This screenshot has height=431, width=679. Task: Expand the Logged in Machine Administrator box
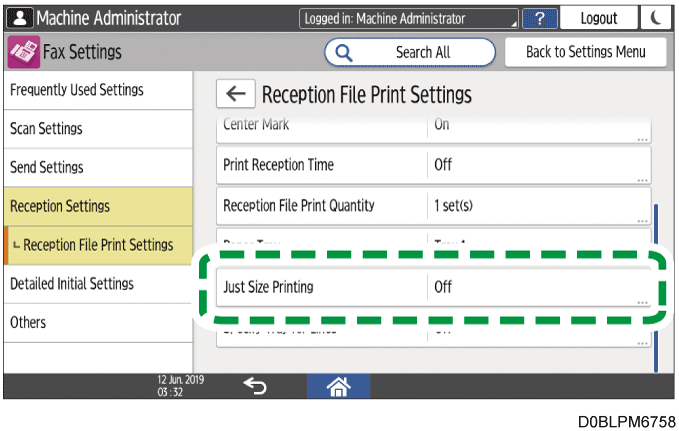(410, 18)
